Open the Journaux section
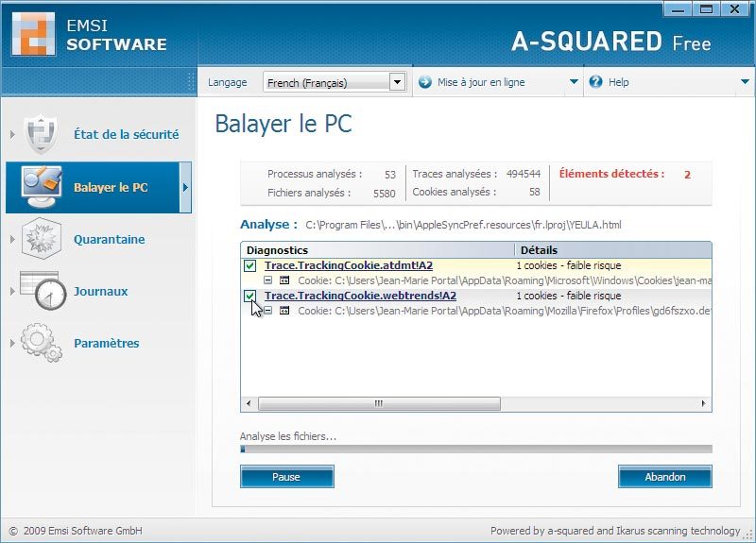 101,291
